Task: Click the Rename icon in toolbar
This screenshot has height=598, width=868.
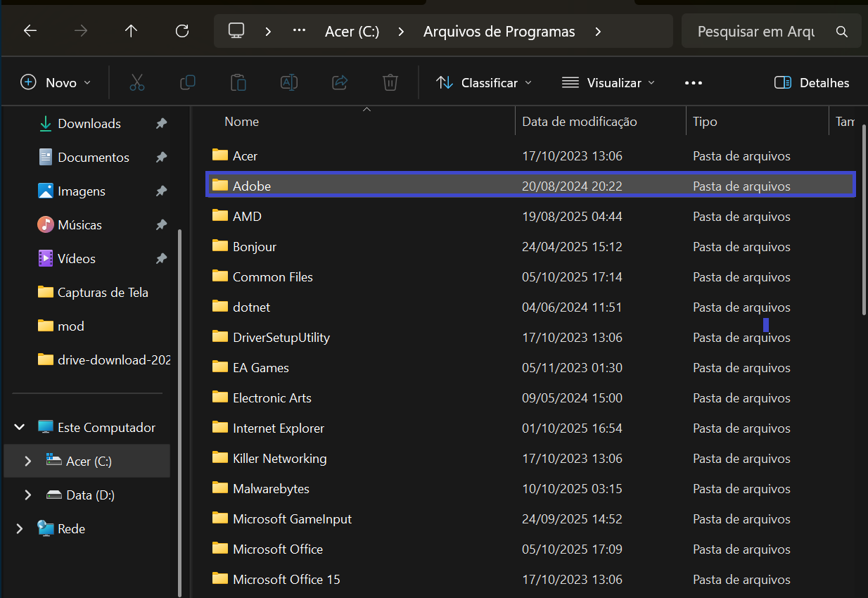Action: point(289,83)
